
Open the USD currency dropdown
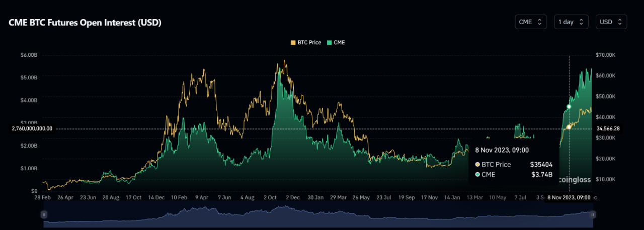pos(611,22)
